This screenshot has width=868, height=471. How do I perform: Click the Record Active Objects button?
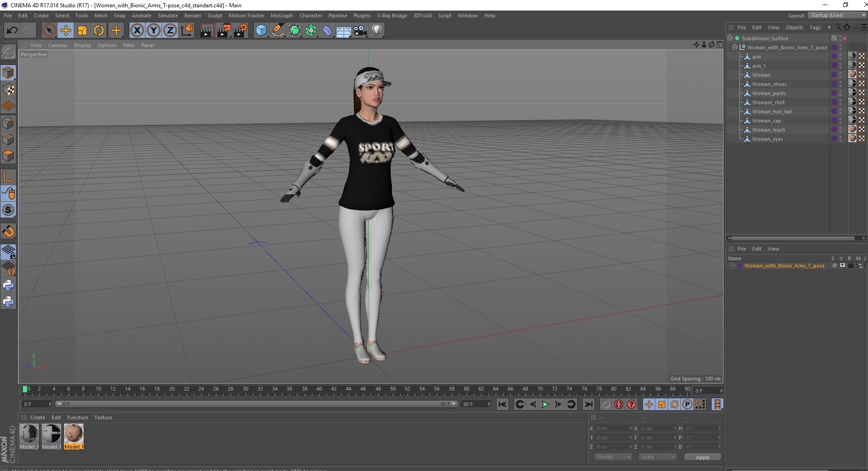point(605,404)
